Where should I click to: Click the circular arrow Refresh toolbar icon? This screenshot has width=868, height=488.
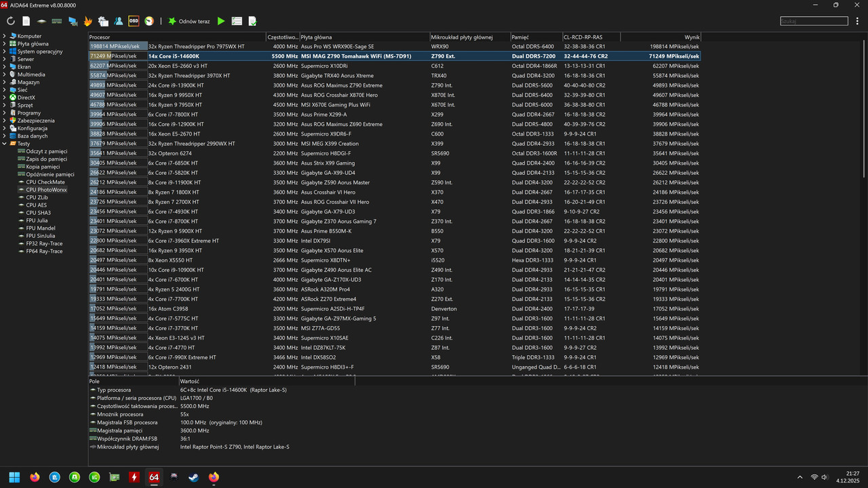click(x=11, y=21)
